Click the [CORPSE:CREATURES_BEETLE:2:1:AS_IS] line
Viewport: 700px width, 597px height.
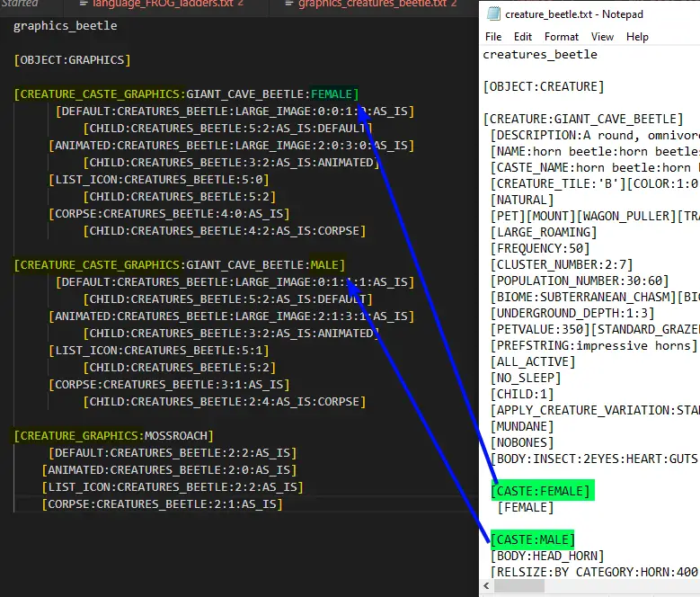[x=163, y=503]
